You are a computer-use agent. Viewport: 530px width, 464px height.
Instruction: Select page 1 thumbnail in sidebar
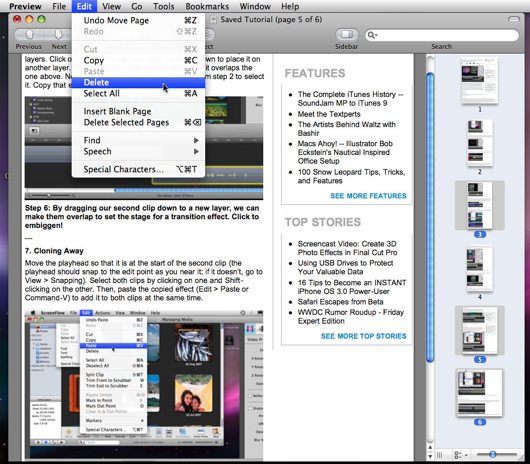(x=479, y=80)
